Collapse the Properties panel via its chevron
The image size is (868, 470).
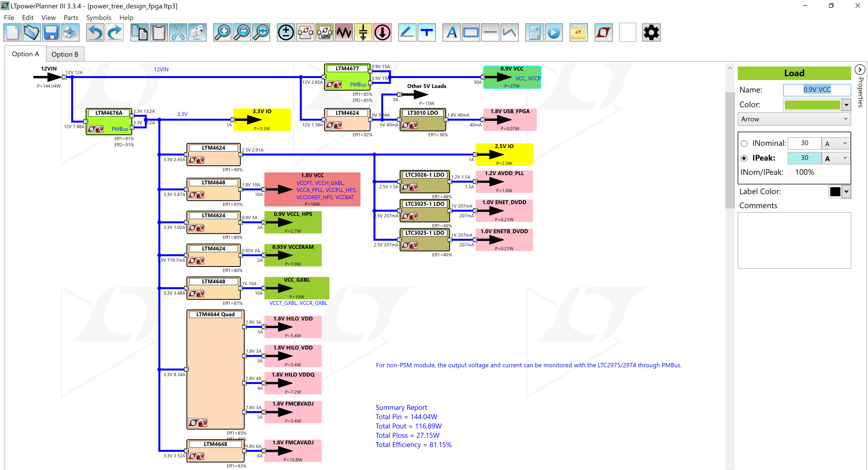tap(860, 69)
